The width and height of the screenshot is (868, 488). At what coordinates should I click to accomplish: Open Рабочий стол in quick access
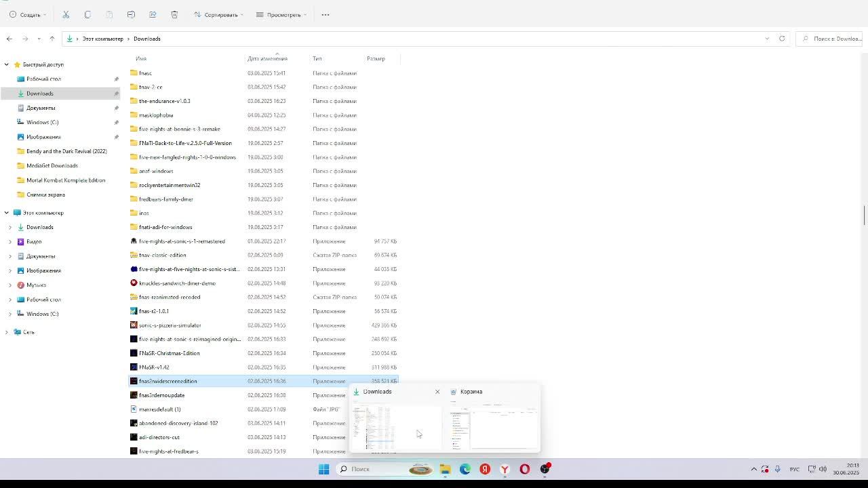click(43, 79)
